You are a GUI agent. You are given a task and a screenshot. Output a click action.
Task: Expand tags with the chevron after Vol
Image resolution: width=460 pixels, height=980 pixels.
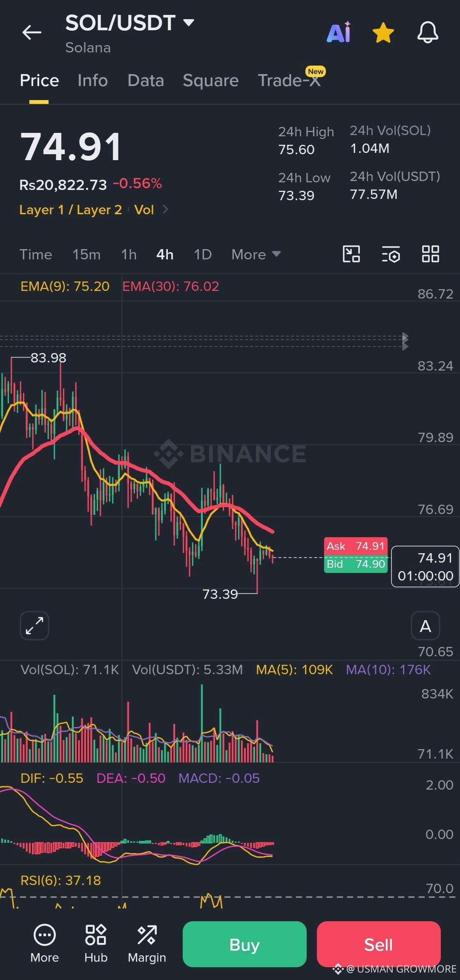pyautogui.click(x=166, y=210)
